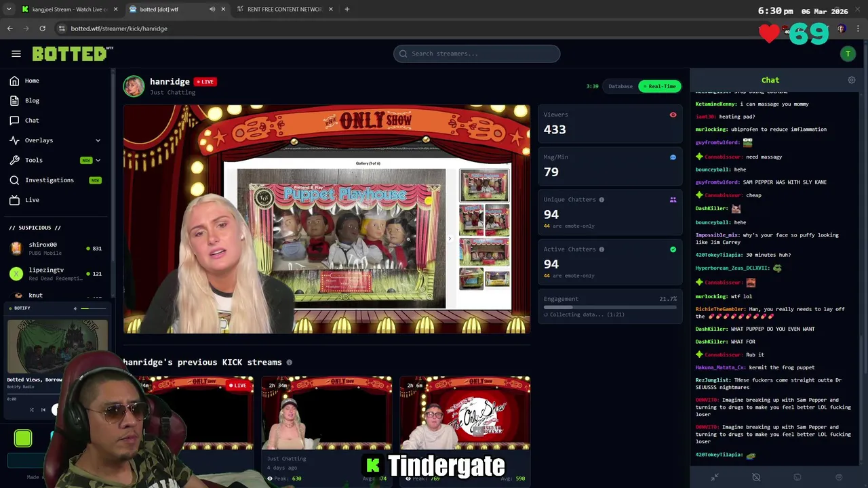This screenshot has width=868, height=488.
Task: Go back in browser history
Action: (x=9, y=28)
